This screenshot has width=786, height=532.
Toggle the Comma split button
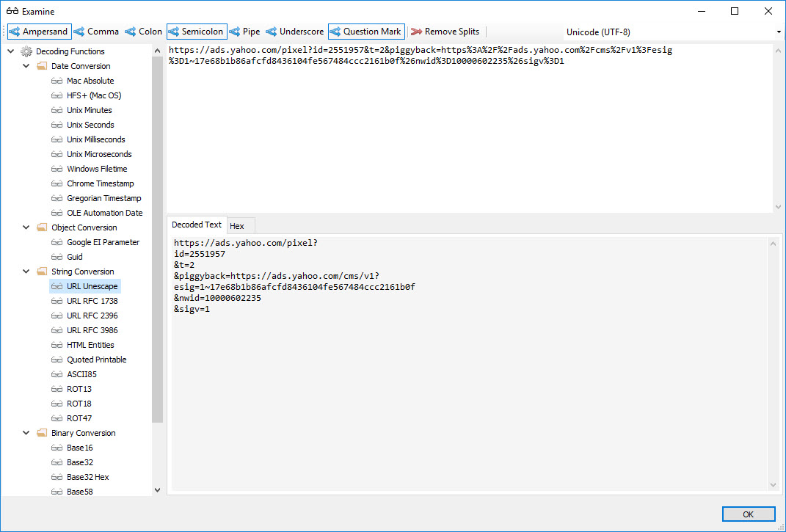click(96, 32)
